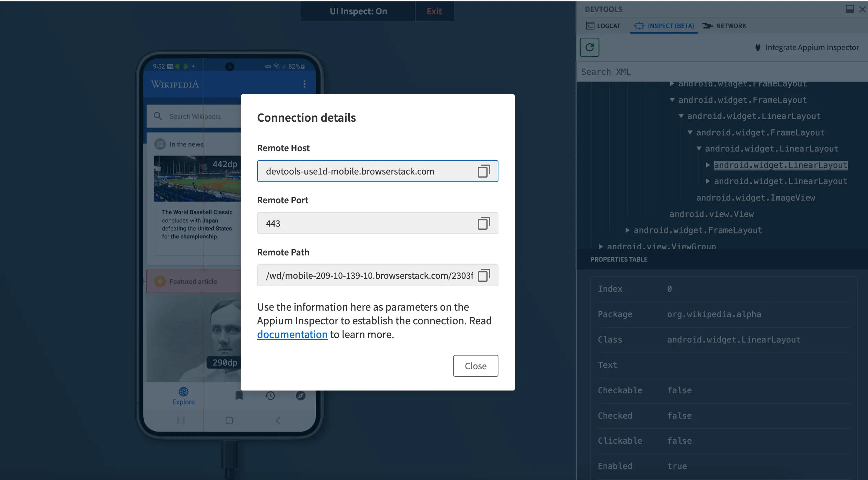Switch to the Logcat tab

[603, 26]
